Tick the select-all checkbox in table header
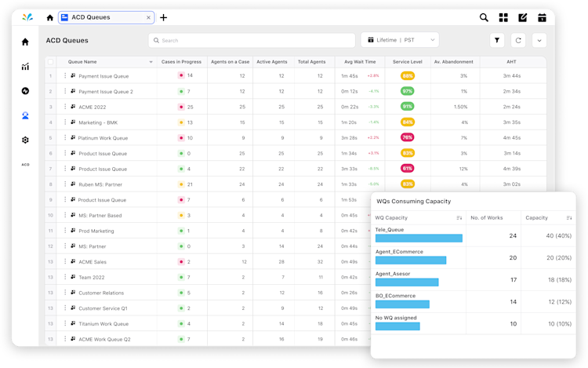This screenshot has height=368, width=588. (x=51, y=62)
